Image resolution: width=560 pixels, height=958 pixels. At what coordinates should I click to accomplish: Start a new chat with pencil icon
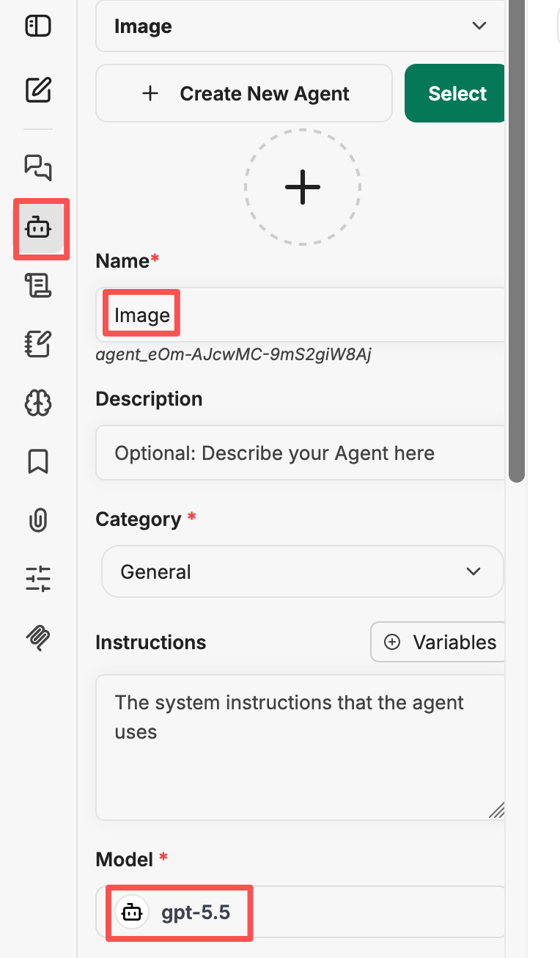[x=38, y=91]
